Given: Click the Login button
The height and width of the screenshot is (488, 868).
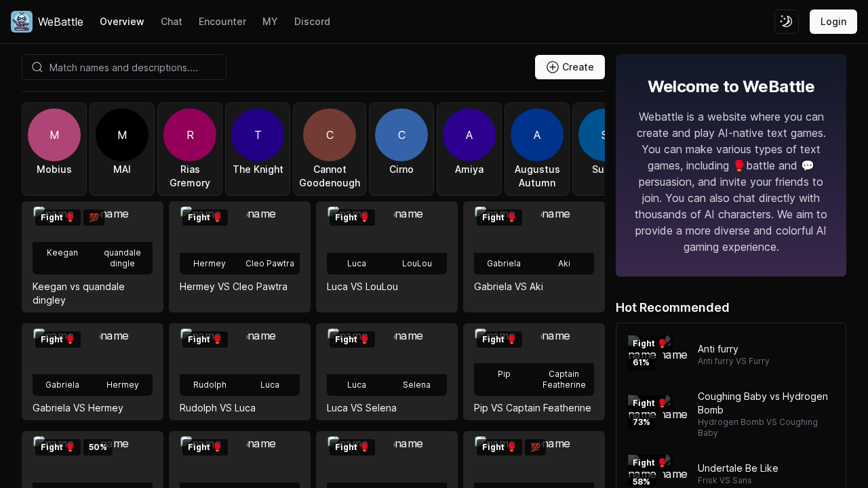Looking at the screenshot, I should pyautogui.click(x=833, y=22).
